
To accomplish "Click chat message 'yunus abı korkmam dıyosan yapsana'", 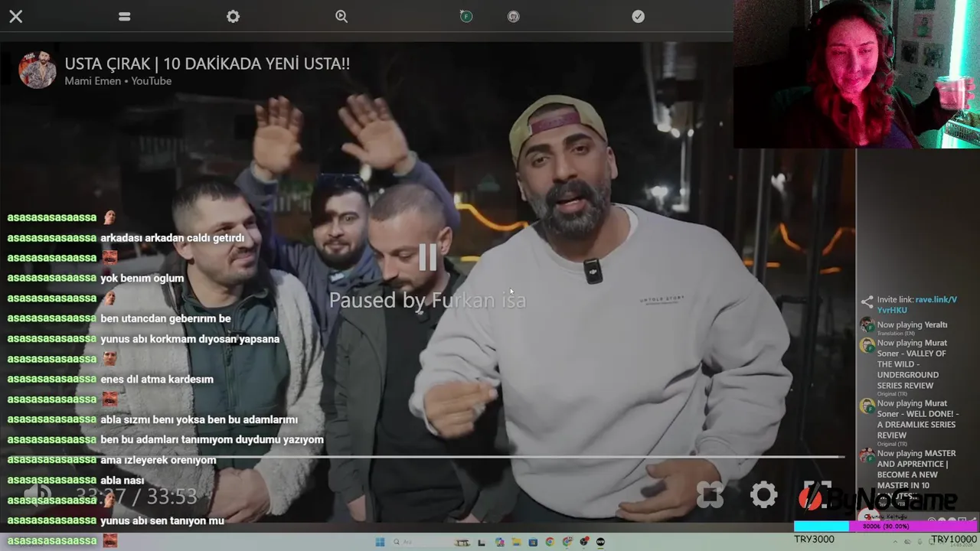I will click(190, 339).
